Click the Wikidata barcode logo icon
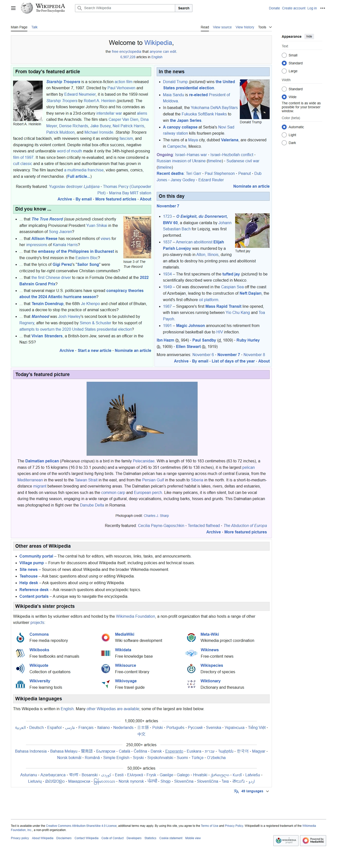 [106, 653]
